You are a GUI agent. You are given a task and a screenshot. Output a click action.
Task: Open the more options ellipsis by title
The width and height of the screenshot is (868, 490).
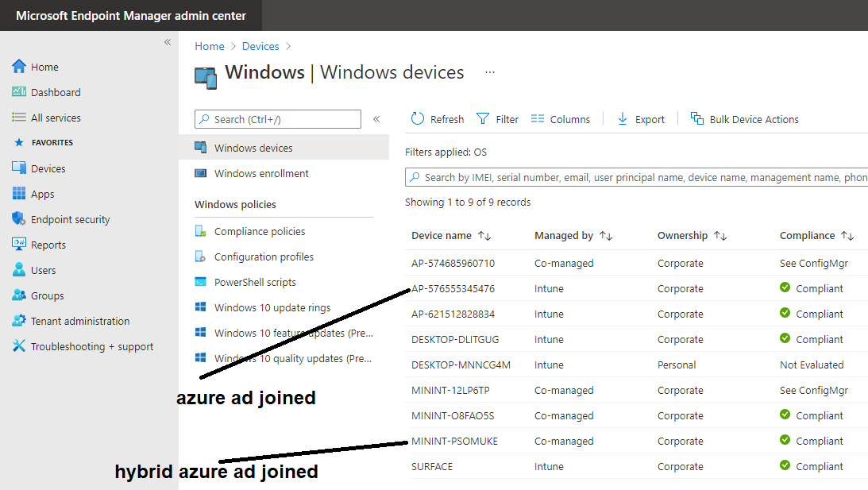pyautogui.click(x=489, y=72)
